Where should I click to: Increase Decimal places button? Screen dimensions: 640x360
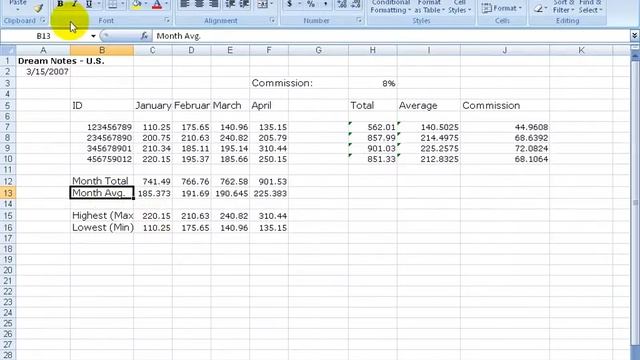pos(342,4)
